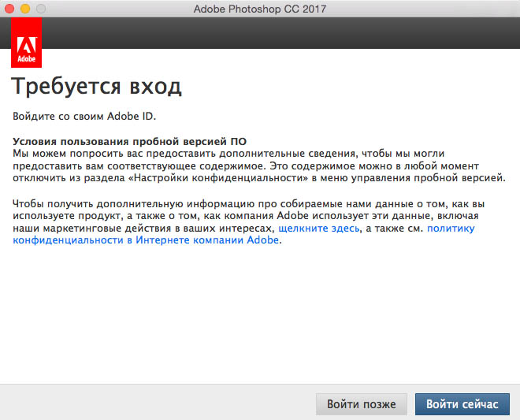Click the "Войти позже" button
This screenshot has height=420, width=520.
tap(361, 404)
